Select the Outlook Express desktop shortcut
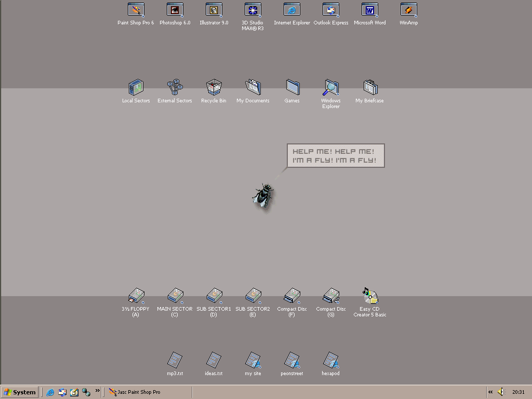Viewport: 532px width, 399px height. 331,10
